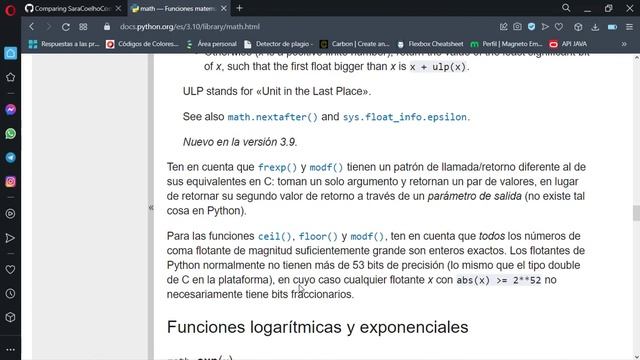Open API JAVA bookmark
Image resolution: width=640 pixels, height=360 pixels.
[x=568, y=44]
